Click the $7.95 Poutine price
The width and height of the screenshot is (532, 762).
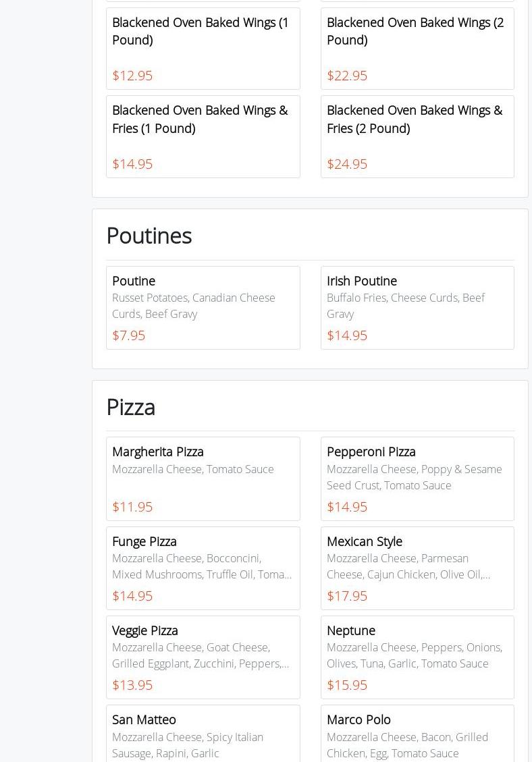pos(129,335)
